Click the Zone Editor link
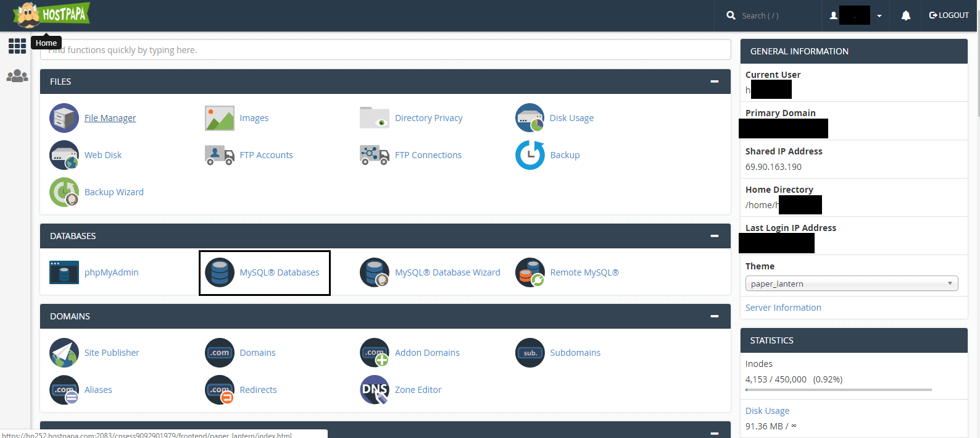Screen dimensions: 980x438 coord(418,390)
